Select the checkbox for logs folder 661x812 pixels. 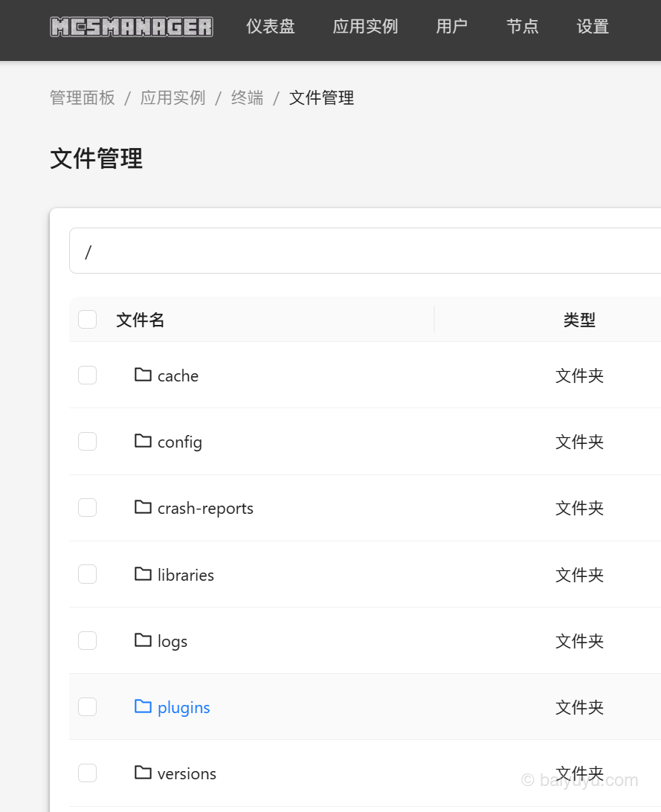87,640
